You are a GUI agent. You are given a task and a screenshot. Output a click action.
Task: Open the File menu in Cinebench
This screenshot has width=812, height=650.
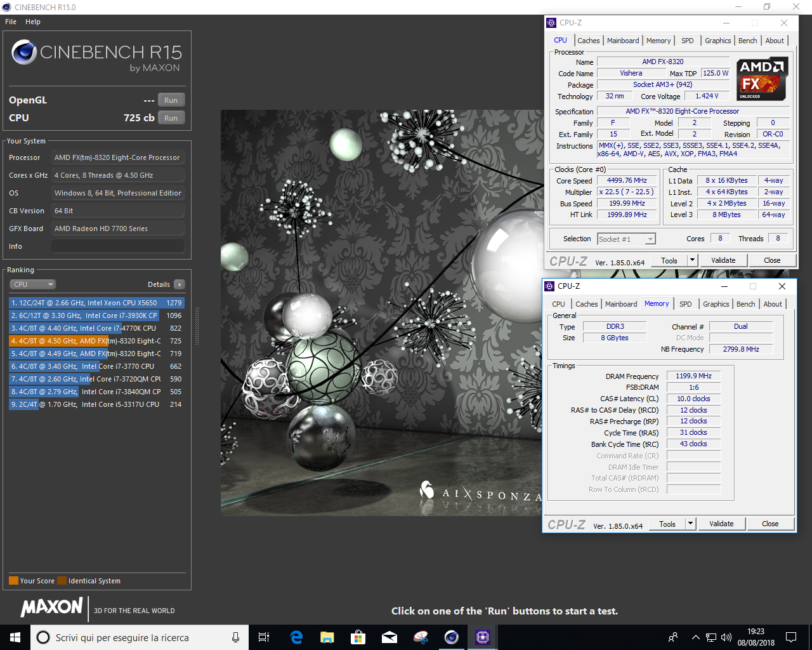11,22
